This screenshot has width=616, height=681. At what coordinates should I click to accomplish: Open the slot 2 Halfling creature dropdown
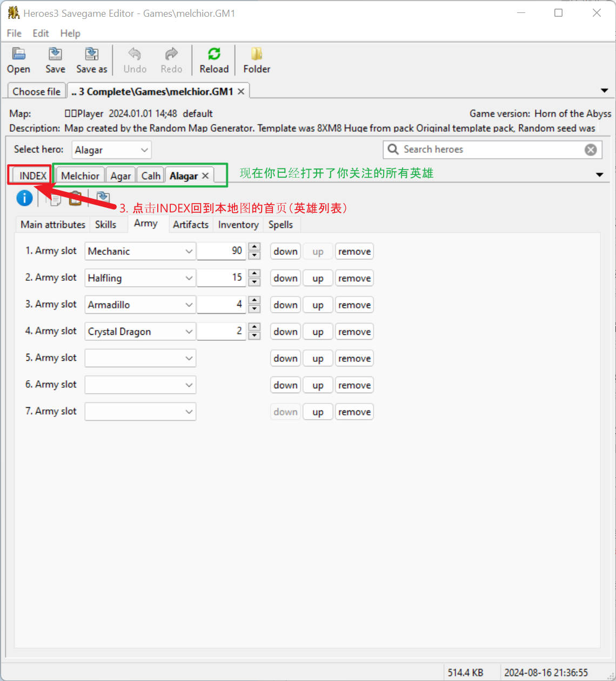coord(140,278)
